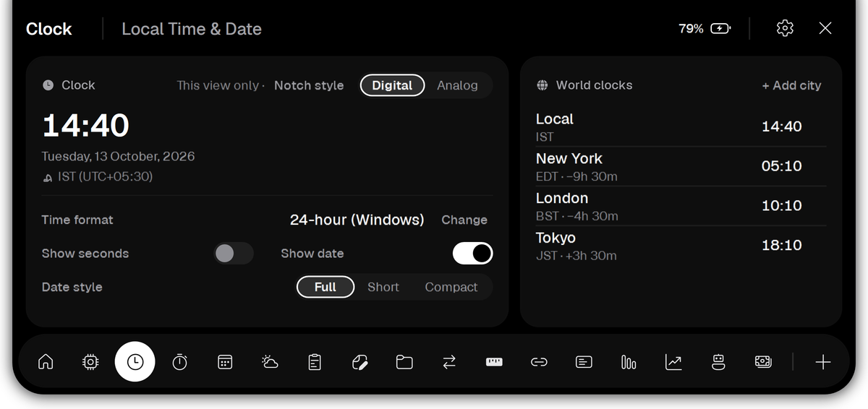Image resolution: width=868 pixels, height=409 pixels.
Task: Click the small clock icon in Clock card header
Action: [48, 85]
